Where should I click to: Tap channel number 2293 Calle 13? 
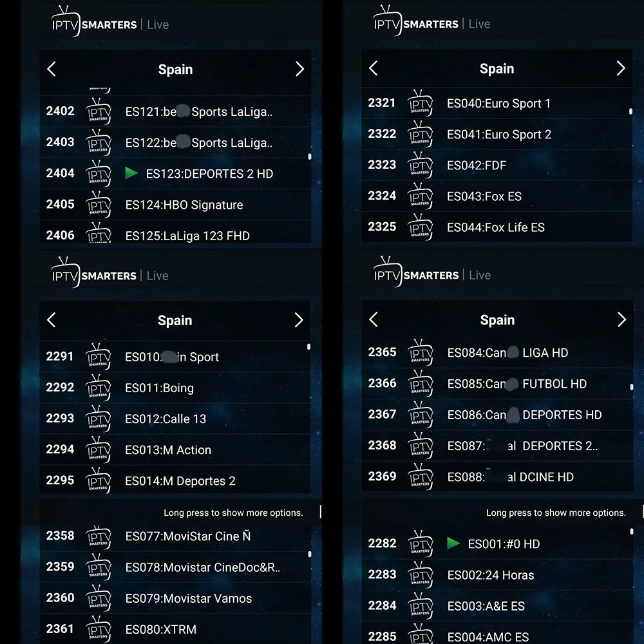pos(60,419)
